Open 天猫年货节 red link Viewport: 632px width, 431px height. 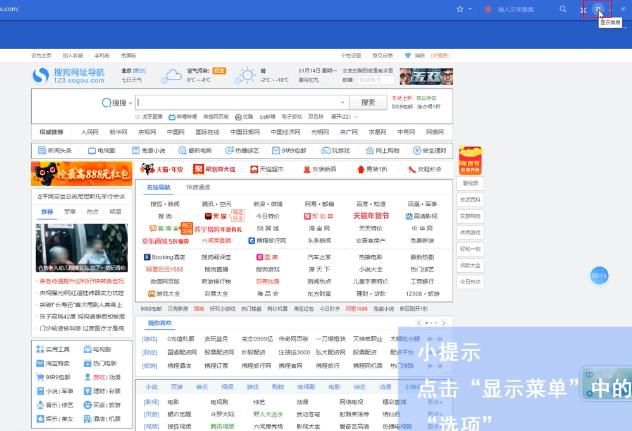click(371, 216)
